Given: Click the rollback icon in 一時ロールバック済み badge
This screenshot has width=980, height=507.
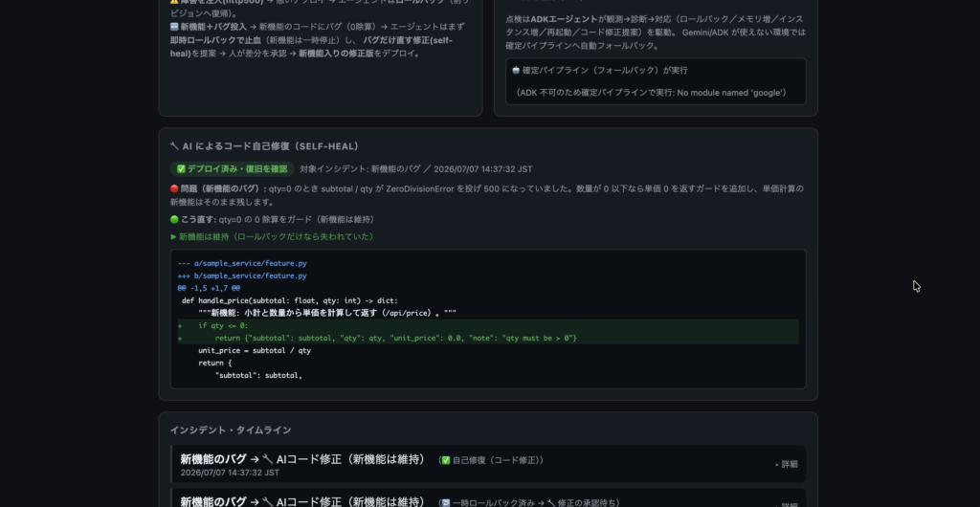Looking at the screenshot, I should click(x=446, y=502).
